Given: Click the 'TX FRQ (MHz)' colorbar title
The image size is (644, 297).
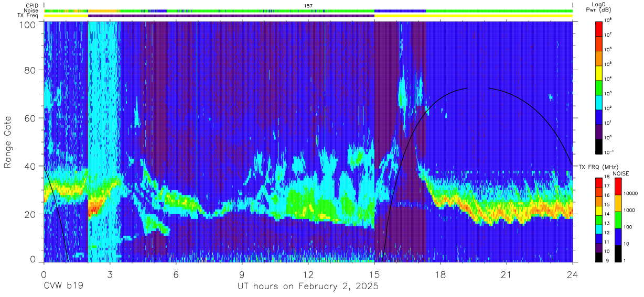Looking at the screenshot, I should [598, 167].
